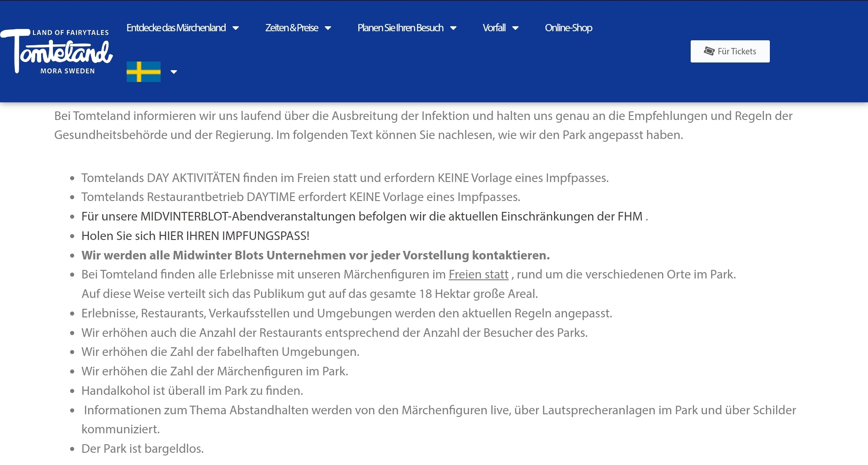Expand the Zeiten & Preise dropdown arrow
The image size is (868, 465).
pos(328,28)
